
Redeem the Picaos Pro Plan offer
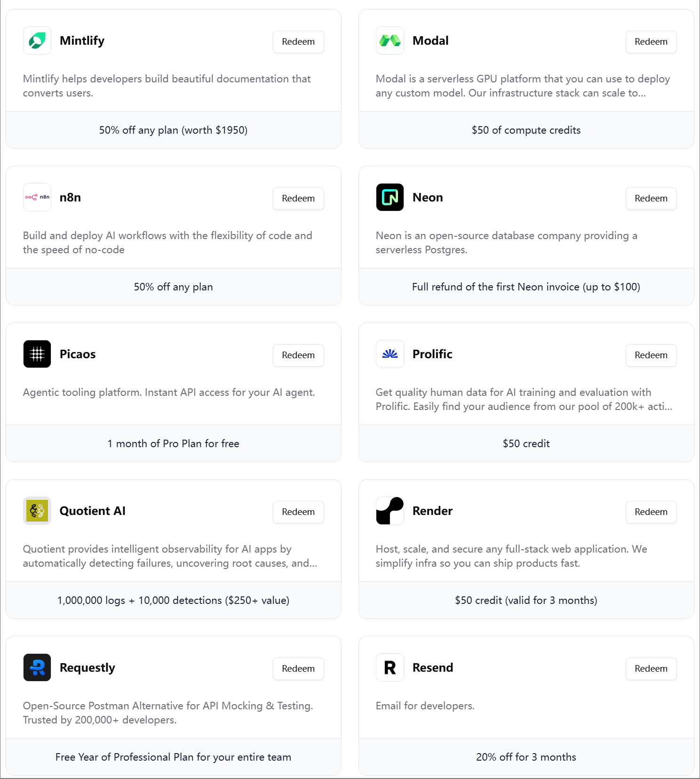[x=298, y=355]
